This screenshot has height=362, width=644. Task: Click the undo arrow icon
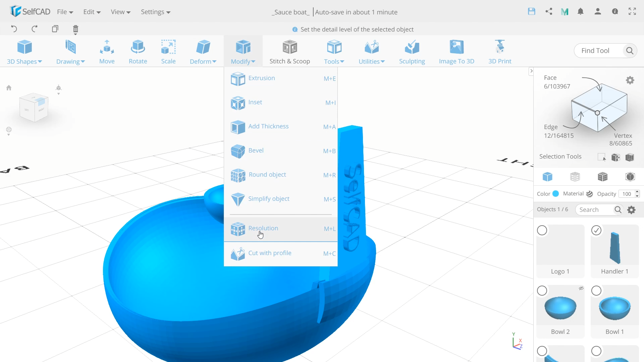14,29
